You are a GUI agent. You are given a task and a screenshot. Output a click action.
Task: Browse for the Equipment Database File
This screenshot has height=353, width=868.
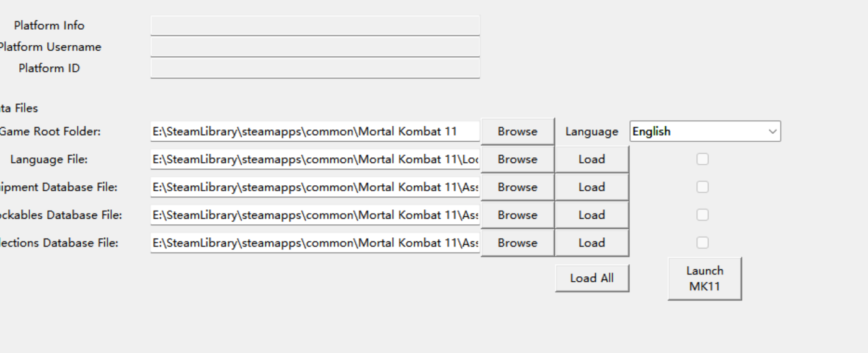click(x=517, y=187)
